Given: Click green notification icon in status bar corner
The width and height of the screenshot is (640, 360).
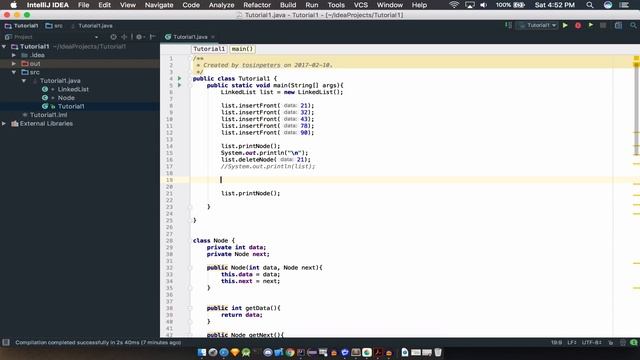Looking at the screenshot, I should 633,342.
